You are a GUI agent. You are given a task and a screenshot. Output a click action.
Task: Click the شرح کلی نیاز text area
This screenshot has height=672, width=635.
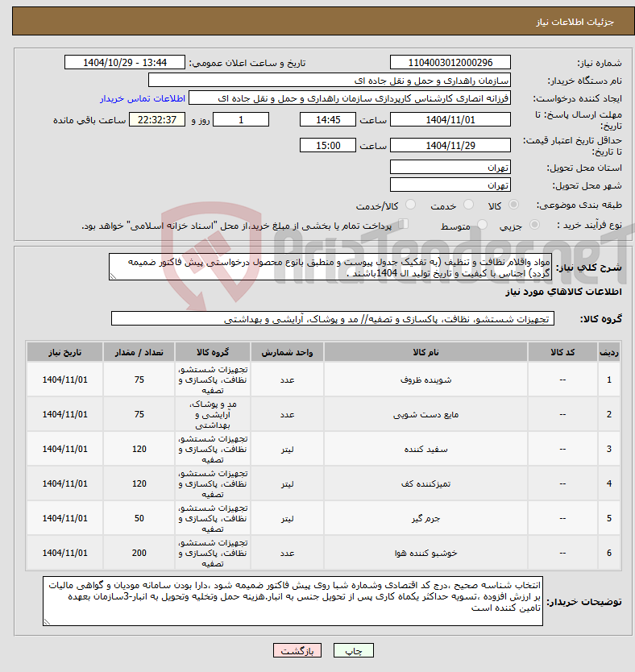330,267
